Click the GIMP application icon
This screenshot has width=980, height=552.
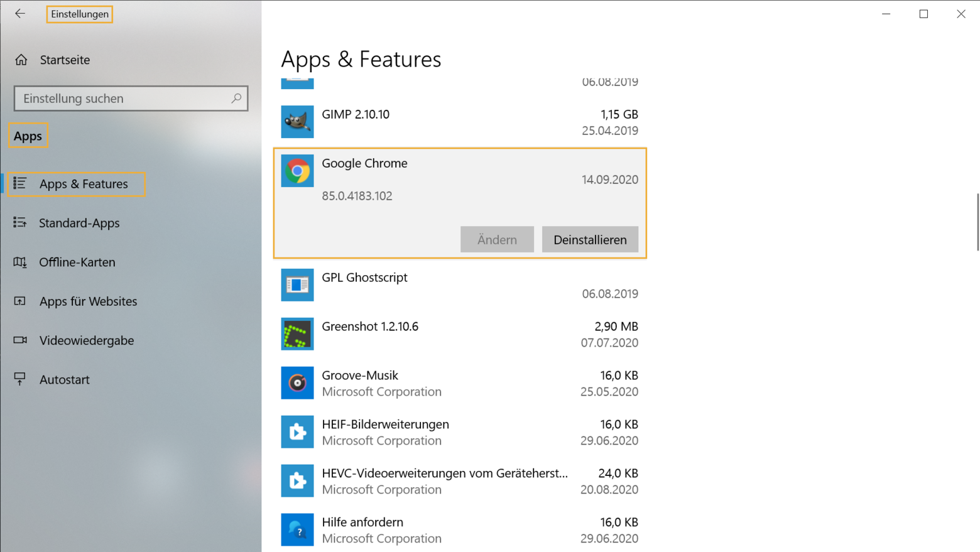click(297, 122)
